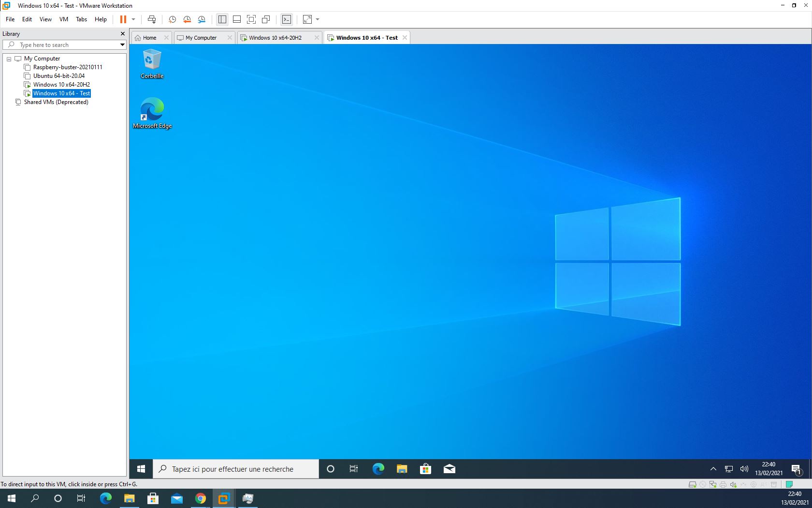Open the guest VM Start menu
812x508 pixels.
(141, 469)
